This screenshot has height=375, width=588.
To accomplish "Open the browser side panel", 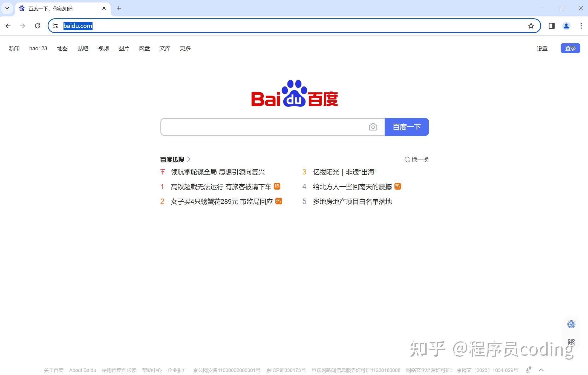I will point(552,26).
